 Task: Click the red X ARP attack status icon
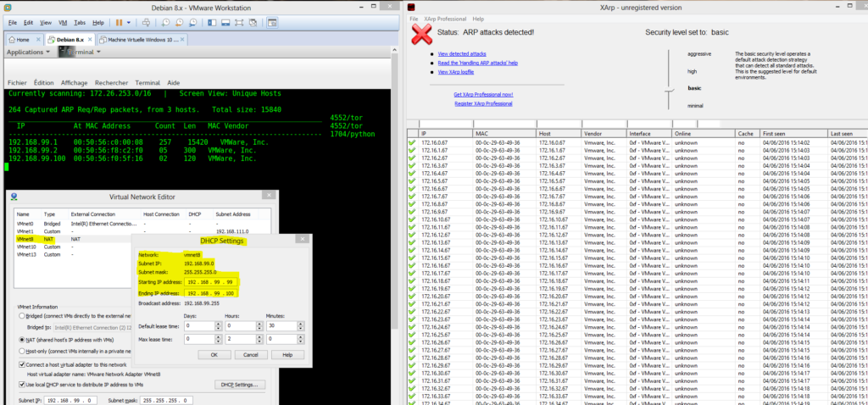click(x=422, y=35)
